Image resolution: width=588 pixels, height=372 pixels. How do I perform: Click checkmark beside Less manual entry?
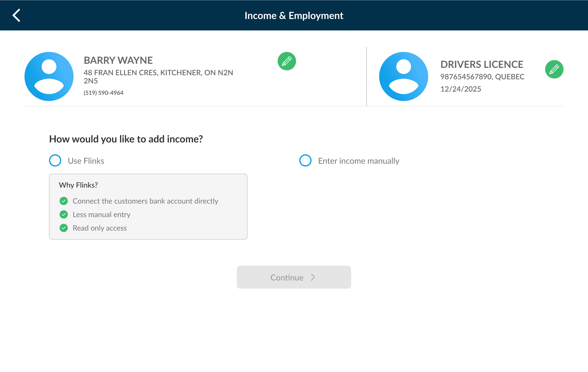click(64, 214)
